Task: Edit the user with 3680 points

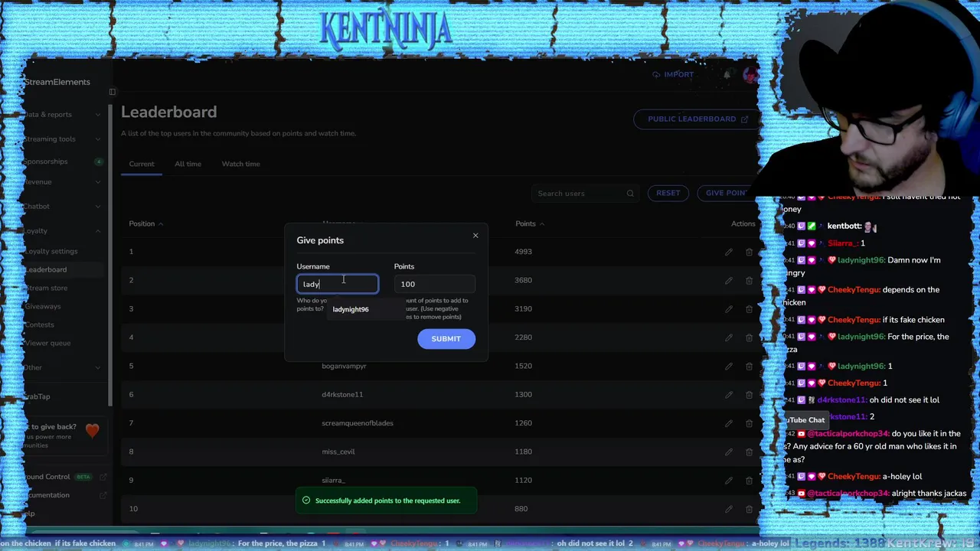Action: (729, 280)
